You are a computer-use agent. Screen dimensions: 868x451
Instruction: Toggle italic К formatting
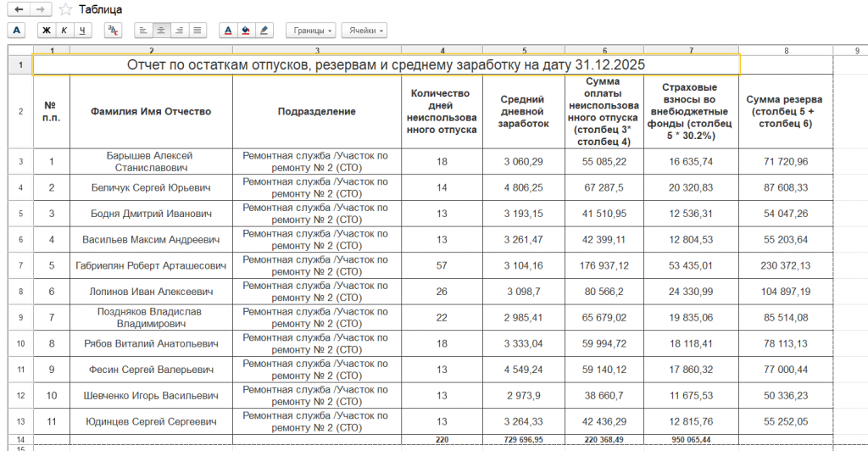point(64,31)
